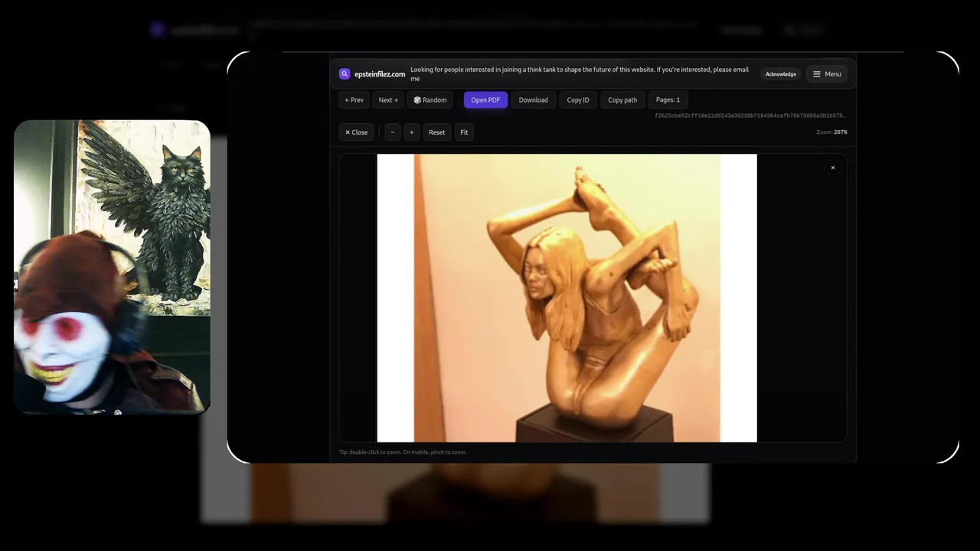Click the Zoom 207% readout
This screenshot has height=551, width=980.
coord(832,132)
